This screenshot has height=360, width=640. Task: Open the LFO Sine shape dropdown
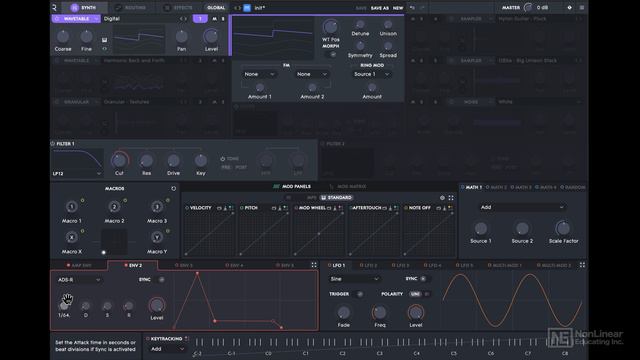[354, 279]
